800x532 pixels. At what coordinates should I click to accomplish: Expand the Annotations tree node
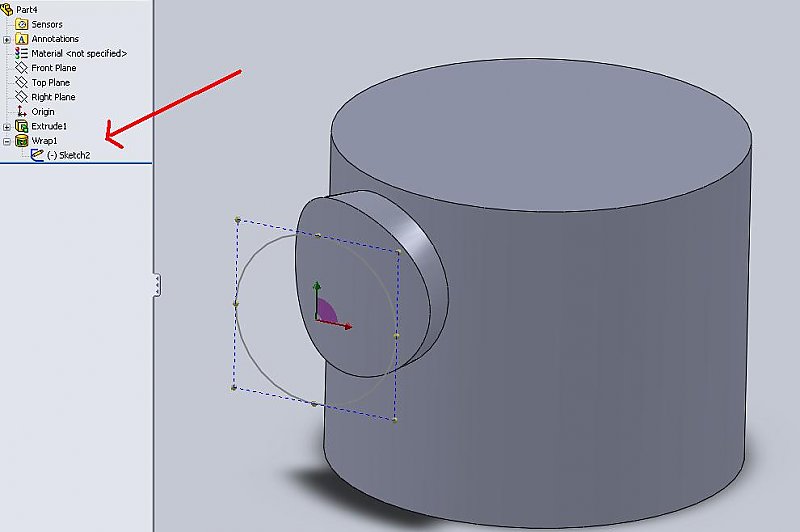[7, 39]
